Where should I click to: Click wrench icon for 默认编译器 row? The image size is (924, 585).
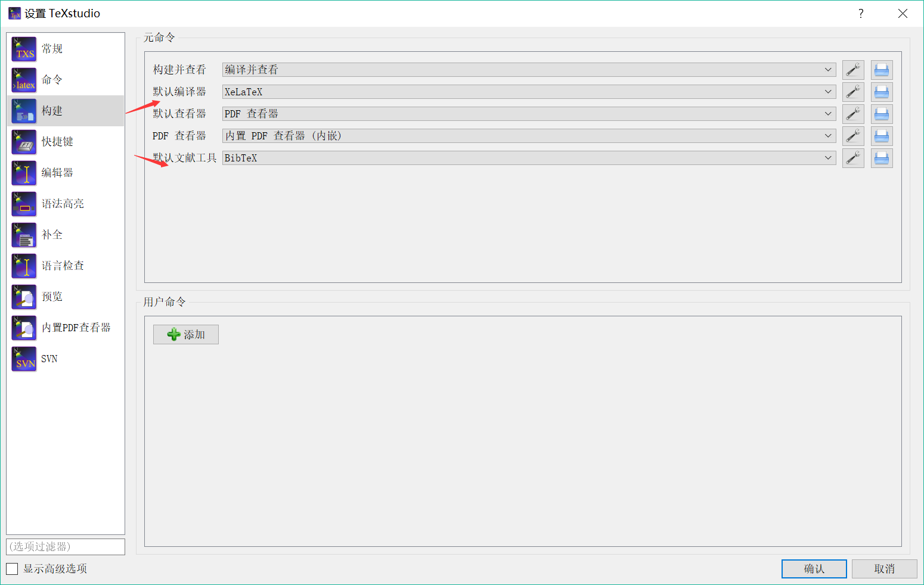853,92
